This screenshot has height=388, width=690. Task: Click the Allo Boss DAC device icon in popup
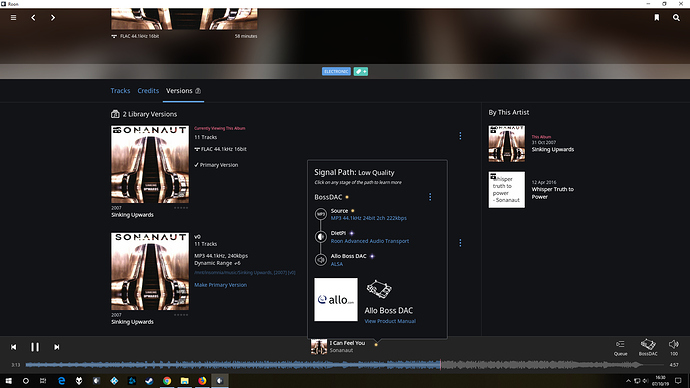pos(379,289)
